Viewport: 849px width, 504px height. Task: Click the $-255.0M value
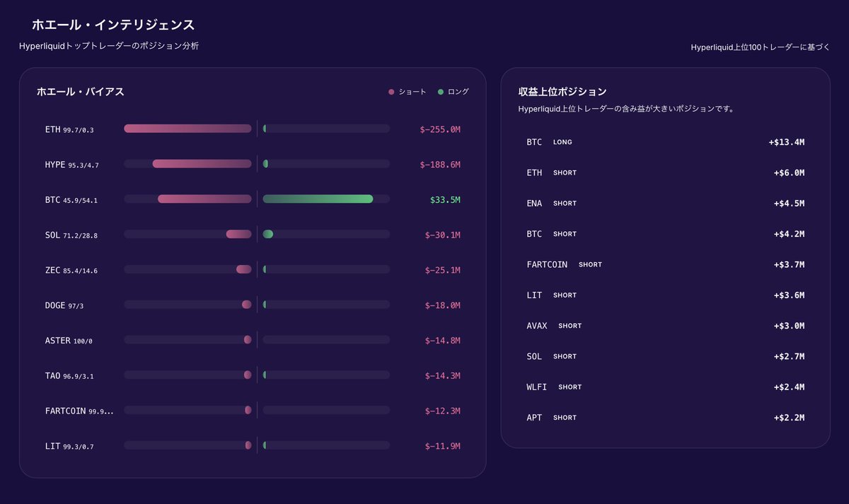tap(440, 129)
